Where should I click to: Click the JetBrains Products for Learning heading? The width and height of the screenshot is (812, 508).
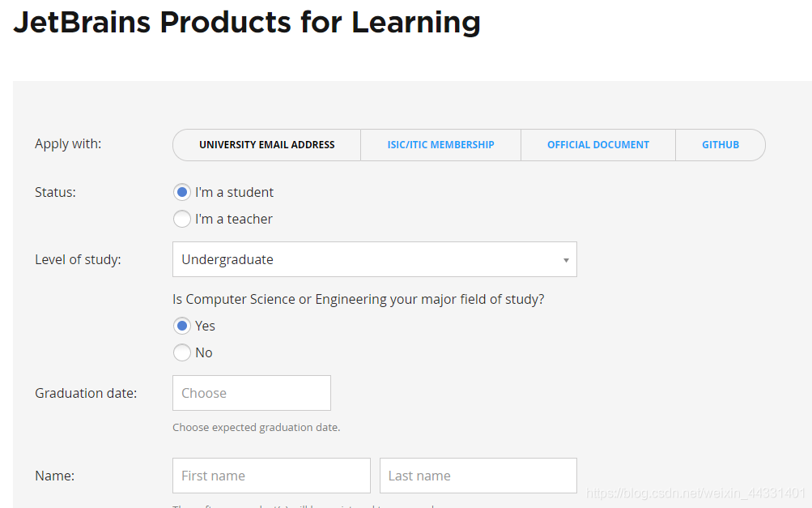point(247,22)
